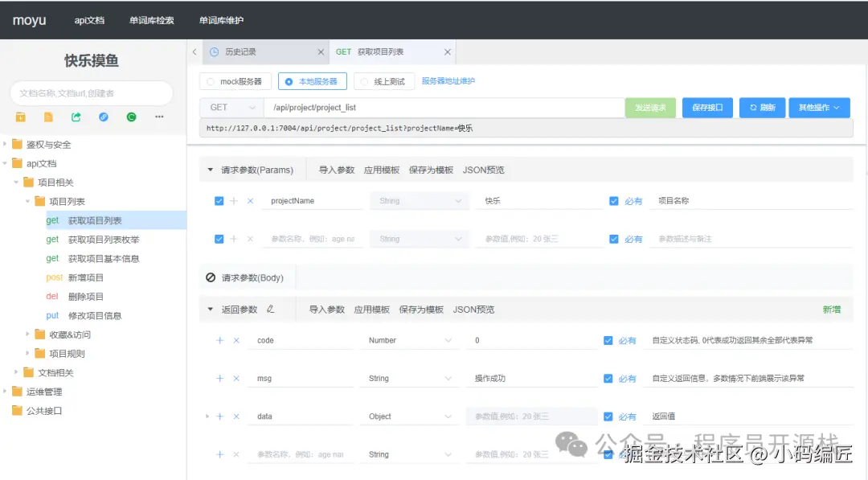Select the 线上测试 radio option

point(384,81)
